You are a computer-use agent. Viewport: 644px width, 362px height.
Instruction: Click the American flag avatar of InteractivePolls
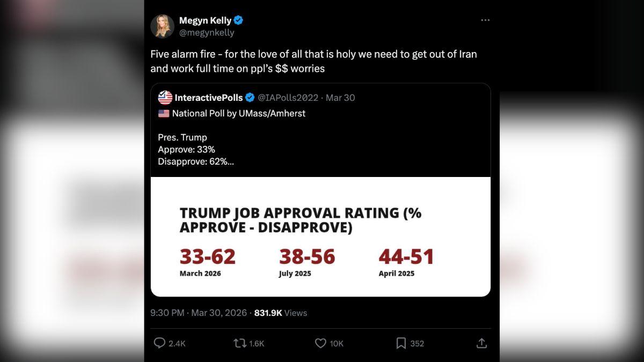click(x=164, y=97)
